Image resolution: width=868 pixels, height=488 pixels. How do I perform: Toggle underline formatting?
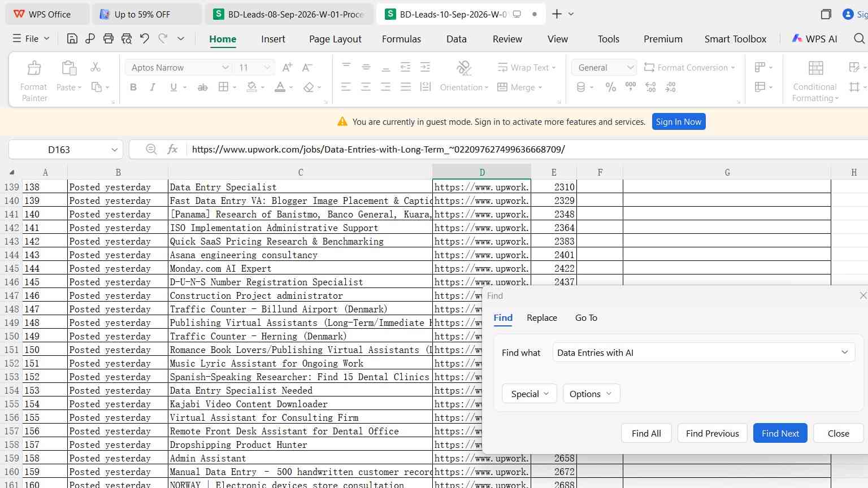click(x=173, y=87)
